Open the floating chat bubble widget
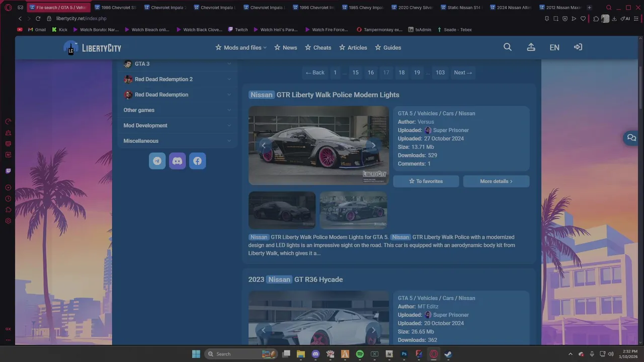This screenshot has width=644, height=362. 631,138
